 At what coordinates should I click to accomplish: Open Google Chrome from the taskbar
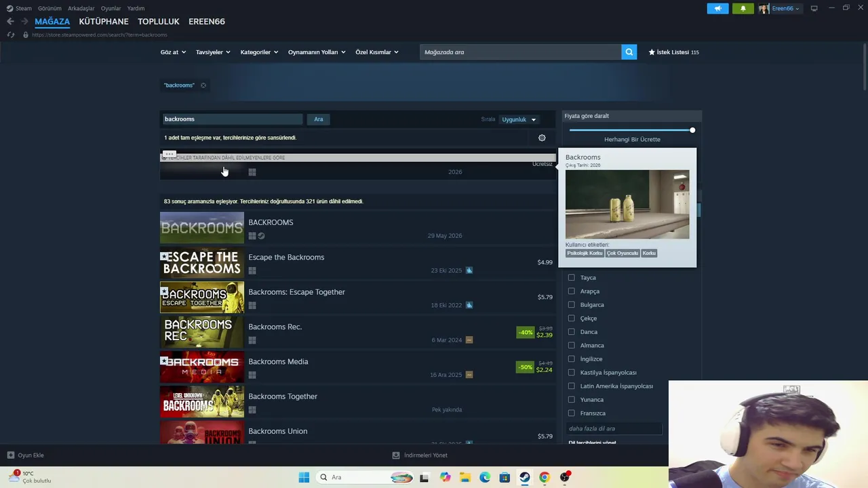pos(544,477)
